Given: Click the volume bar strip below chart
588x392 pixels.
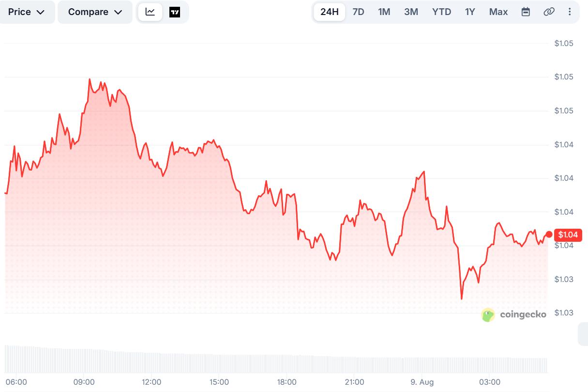Looking at the screenshot, I should (276, 359).
